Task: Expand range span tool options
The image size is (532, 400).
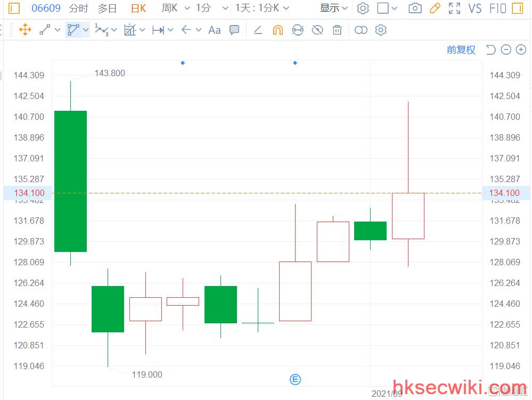Action: 170,30
